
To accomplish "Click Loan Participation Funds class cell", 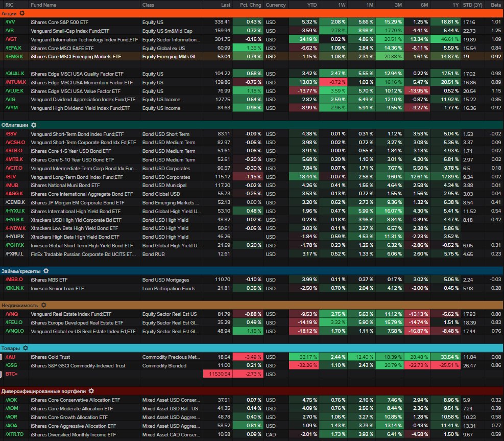I will click(x=169, y=288).
